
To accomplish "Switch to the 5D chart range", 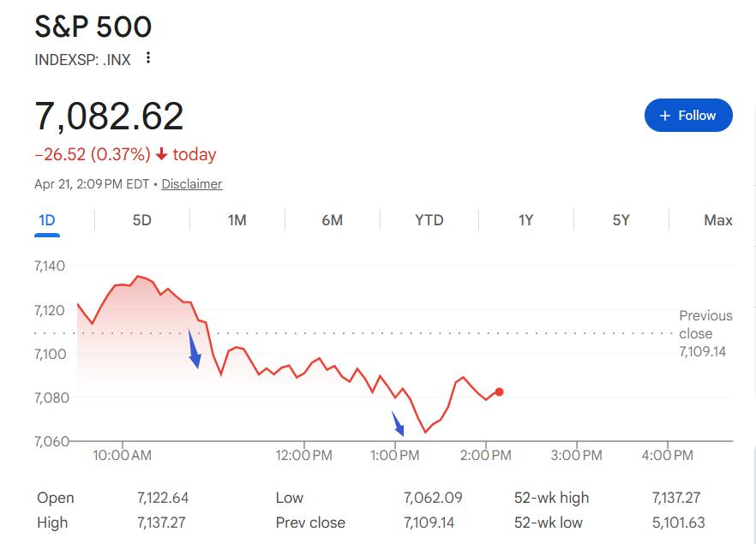I will tap(141, 220).
